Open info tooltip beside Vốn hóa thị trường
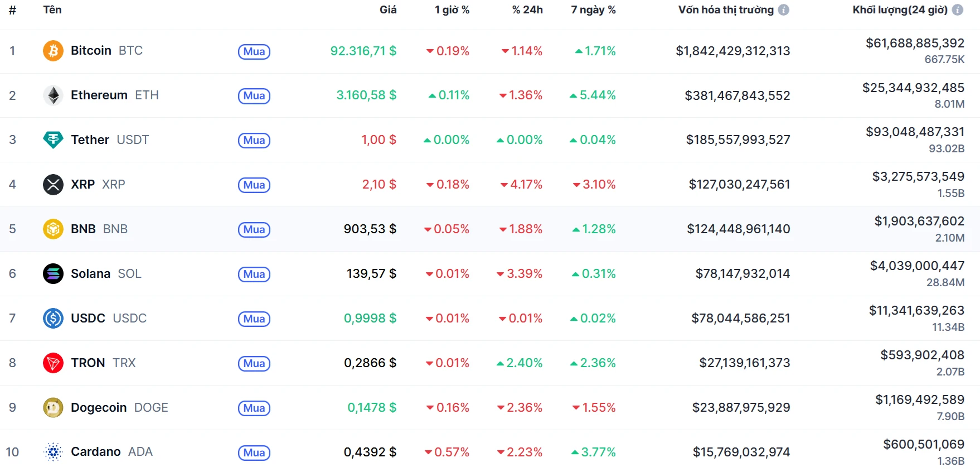The image size is (980, 472). point(783,10)
